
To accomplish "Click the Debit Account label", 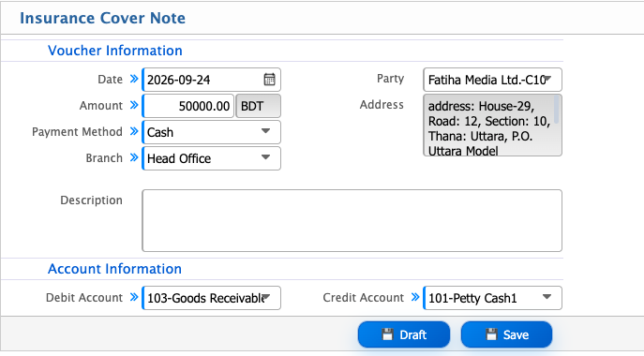I will pos(84,297).
